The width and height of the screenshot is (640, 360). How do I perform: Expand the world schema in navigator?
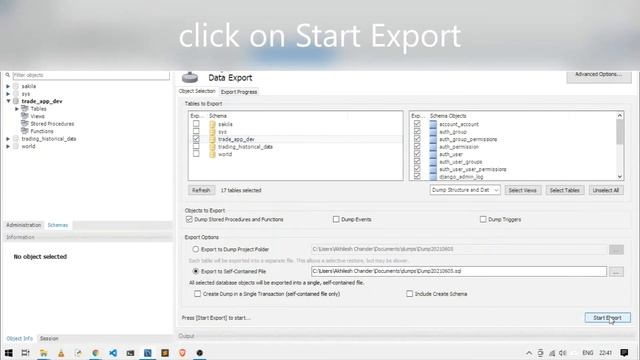point(8,146)
